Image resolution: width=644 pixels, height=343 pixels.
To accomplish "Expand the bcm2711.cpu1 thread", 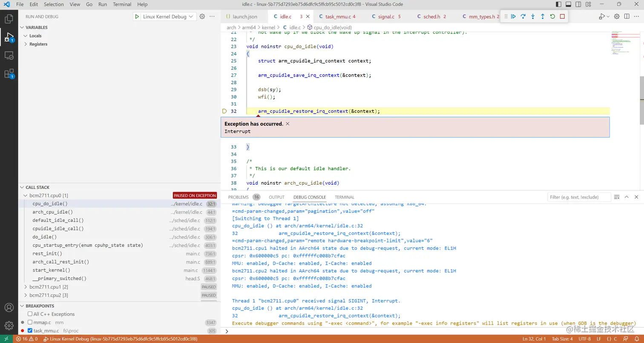I will pyautogui.click(x=26, y=287).
